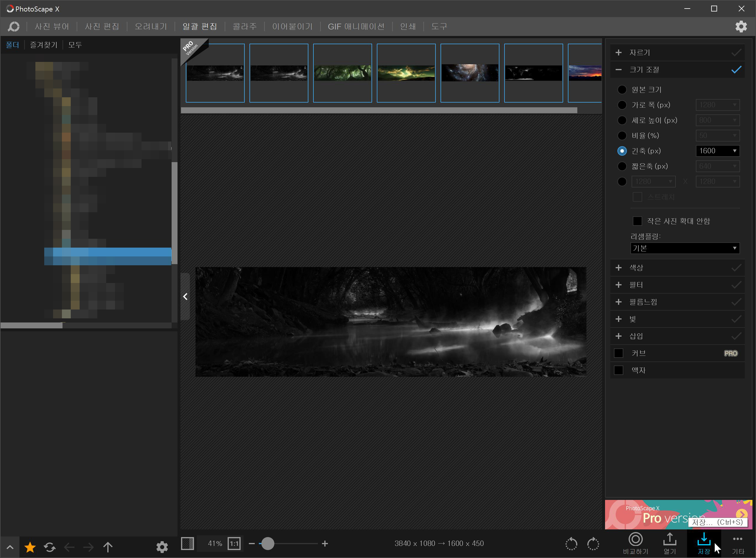Open the GIF 애니메이션 tab

coord(356,26)
